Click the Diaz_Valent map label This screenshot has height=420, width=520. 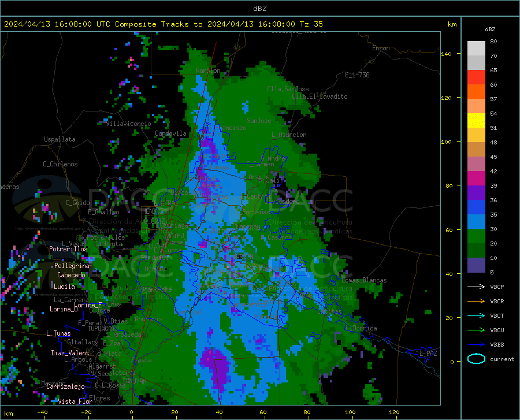point(70,353)
